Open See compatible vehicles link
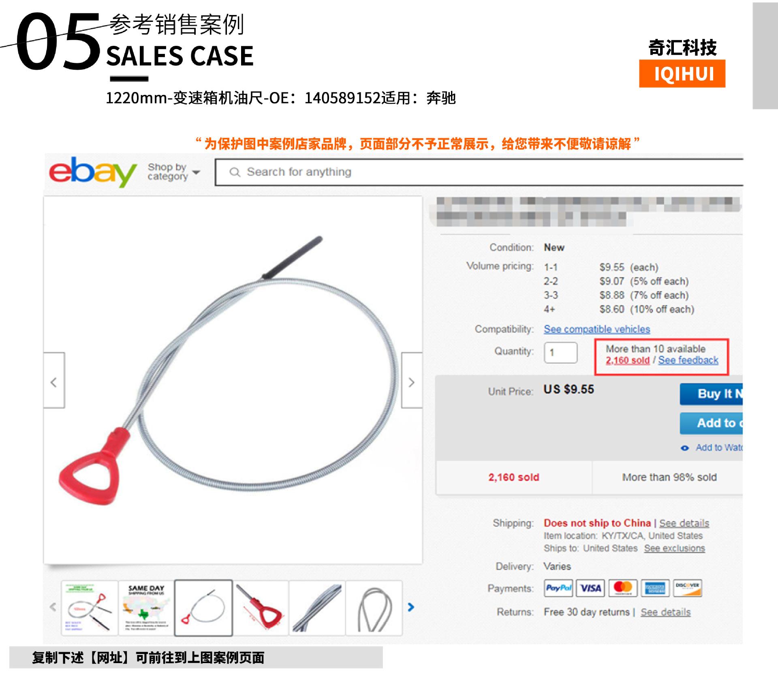Screen dimensions: 778x700 click(597, 329)
